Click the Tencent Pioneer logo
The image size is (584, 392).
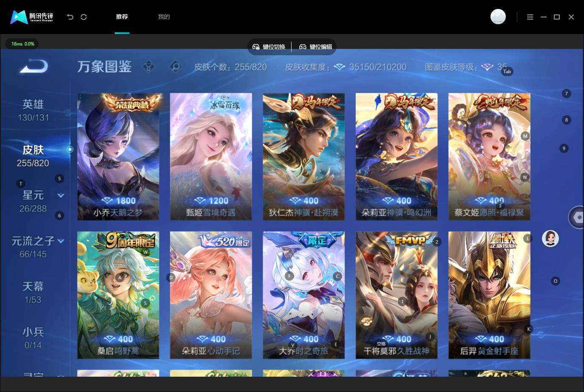tap(31, 17)
